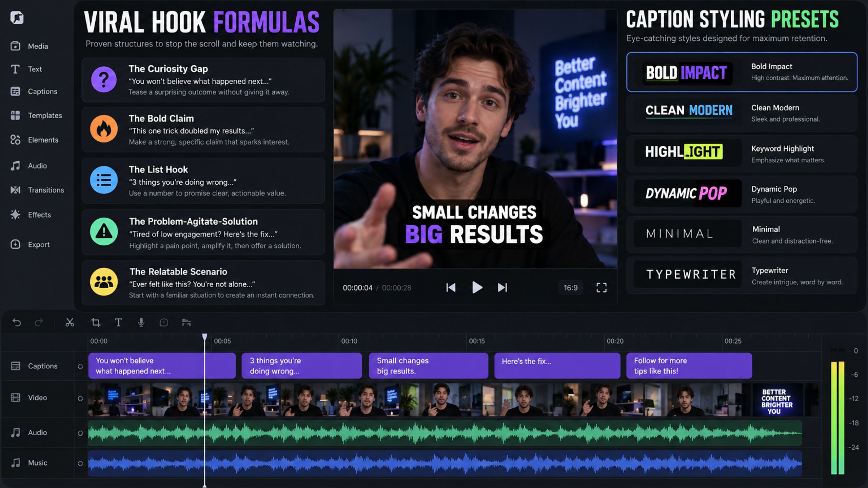Select the "Follow for more tips" caption clip
The height and width of the screenshot is (488, 868).
[x=689, y=366]
